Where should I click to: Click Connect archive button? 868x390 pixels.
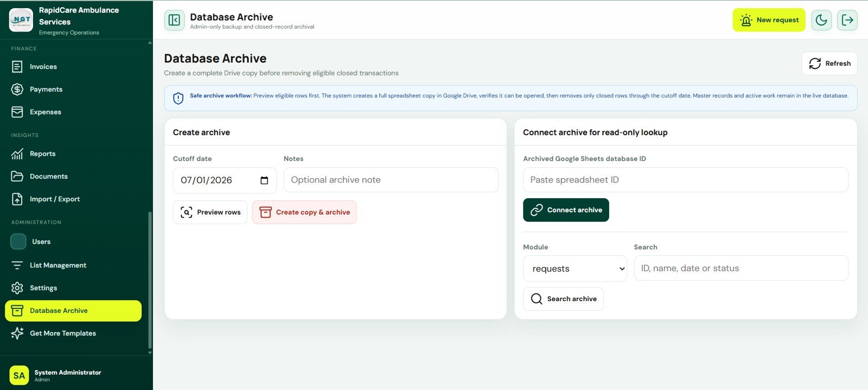click(566, 210)
